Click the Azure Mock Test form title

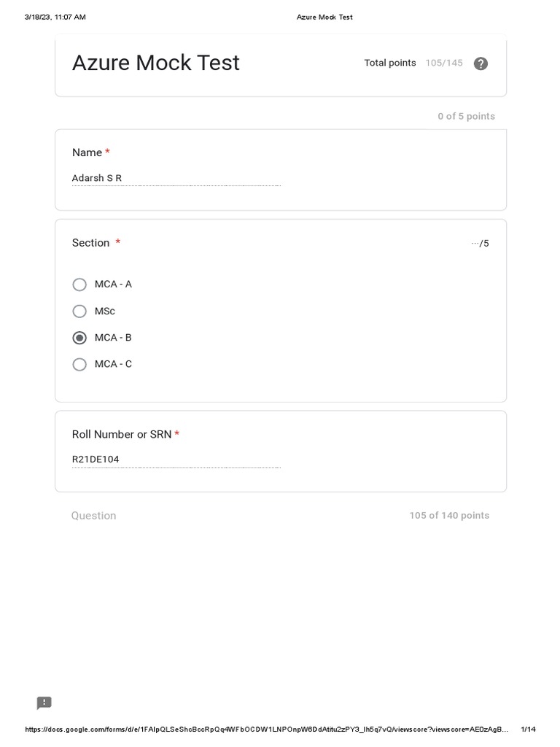click(x=156, y=63)
